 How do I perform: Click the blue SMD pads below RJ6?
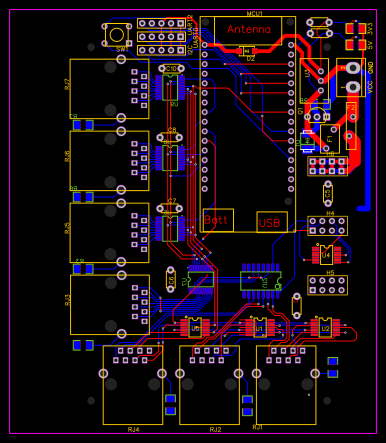83,197
